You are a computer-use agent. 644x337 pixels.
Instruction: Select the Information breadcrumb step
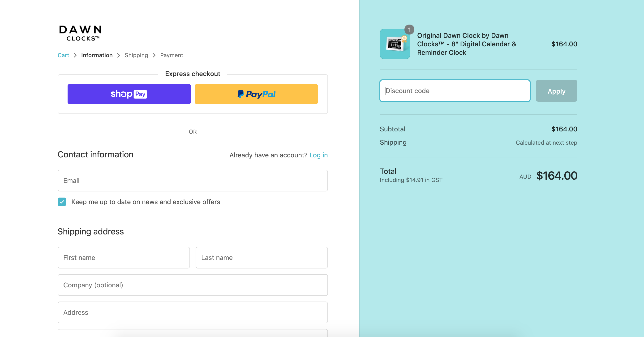click(97, 55)
